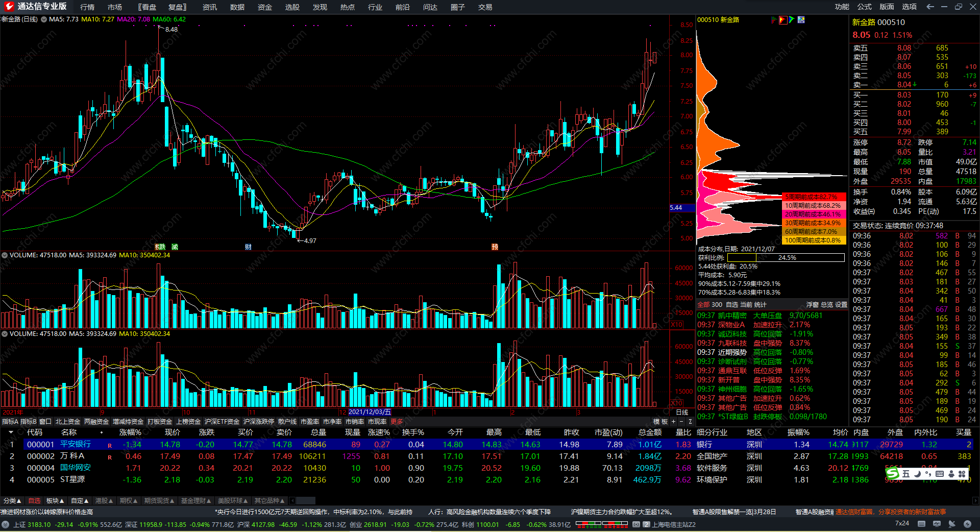Click the Sogou S input method logo

pyautogui.click(x=892, y=473)
